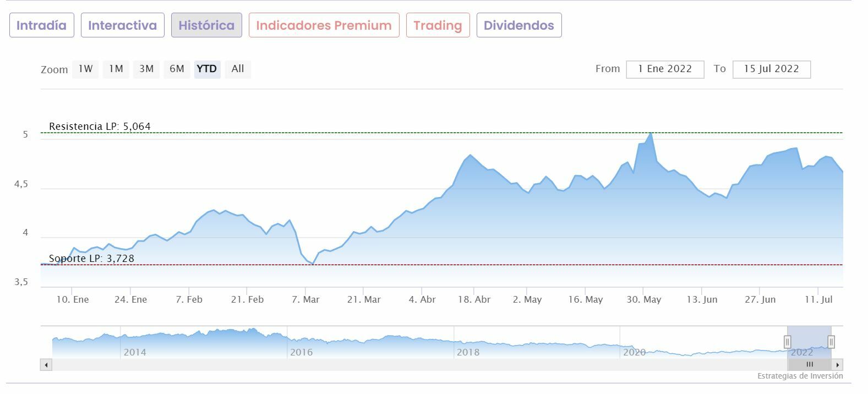The height and width of the screenshot is (394, 868).
Task: Click the navigator scrollbar thumb grip
Action: tap(809, 364)
